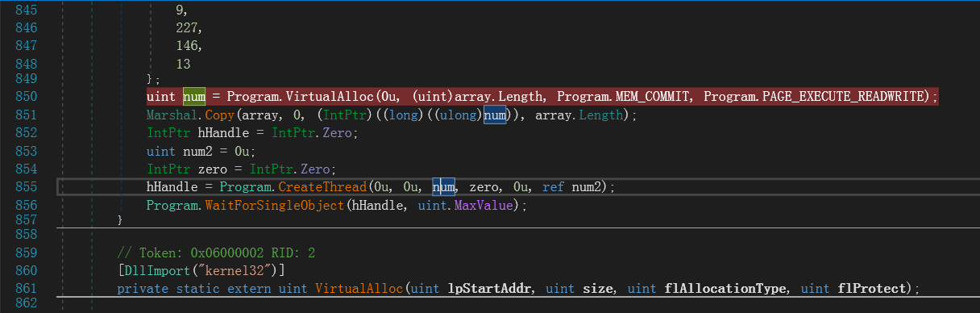Click line number 850 in the gutter

tap(27, 97)
